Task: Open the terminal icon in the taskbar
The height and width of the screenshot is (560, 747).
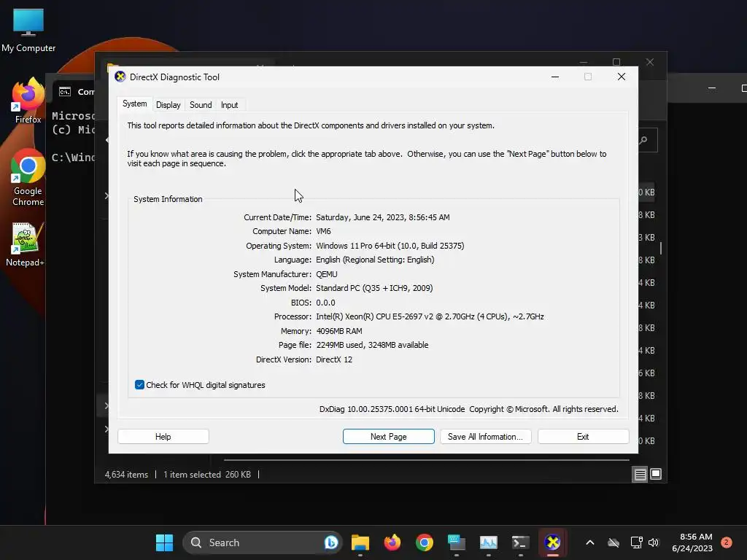Action: pyautogui.click(x=520, y=542)
